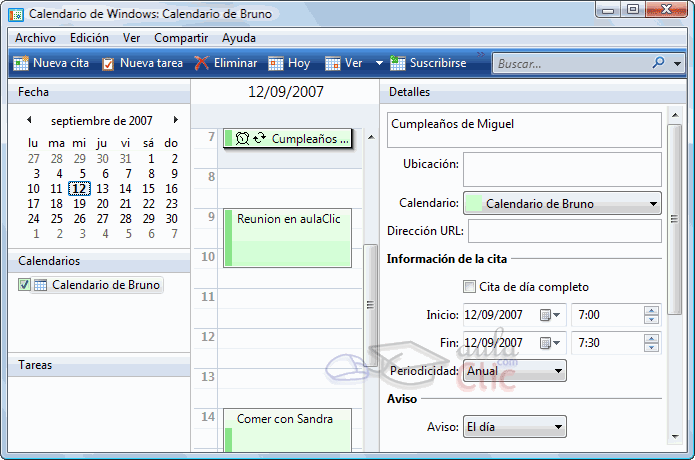Viewport: 695px width, 460px height.
Task: Open the Fin date calendar picker icon
Action: pyautogui.click(x=547, y=343)
